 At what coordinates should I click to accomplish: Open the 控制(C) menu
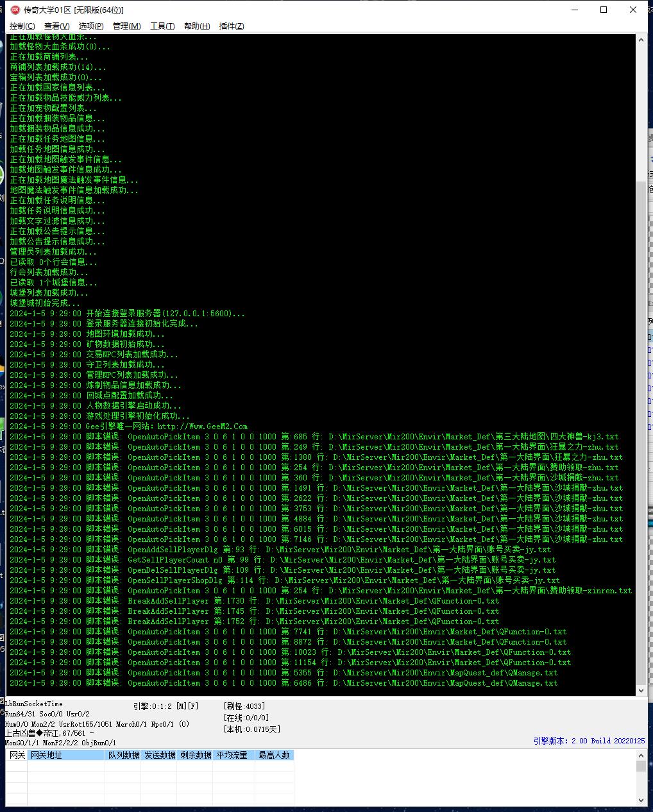click(x=22, y=26)
